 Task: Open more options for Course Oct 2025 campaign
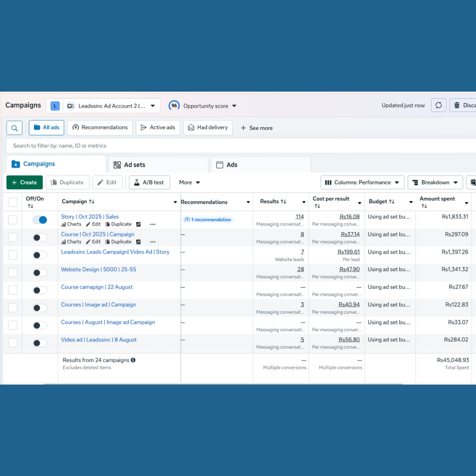152,242
